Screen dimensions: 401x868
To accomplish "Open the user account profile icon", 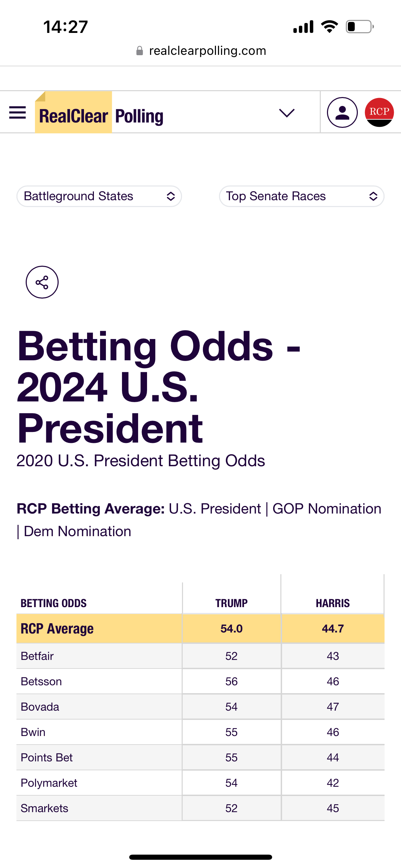I will point(342,112).
